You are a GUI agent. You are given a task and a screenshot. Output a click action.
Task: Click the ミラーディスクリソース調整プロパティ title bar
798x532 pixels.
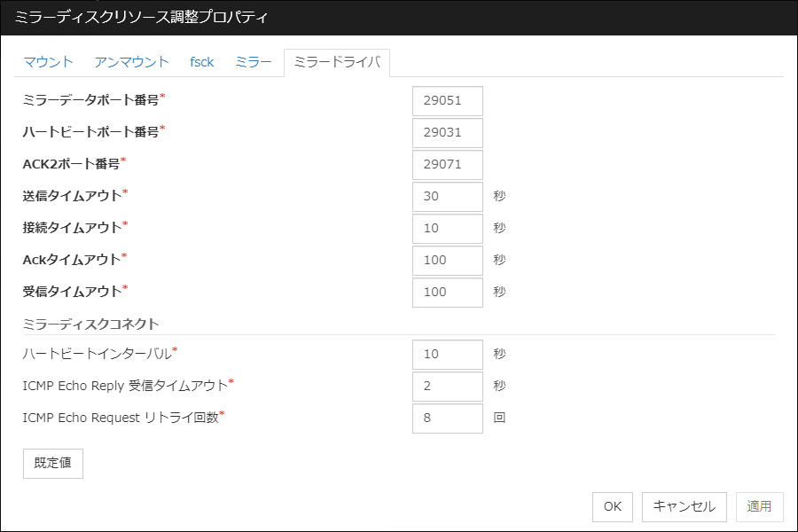tap(399, 18)
